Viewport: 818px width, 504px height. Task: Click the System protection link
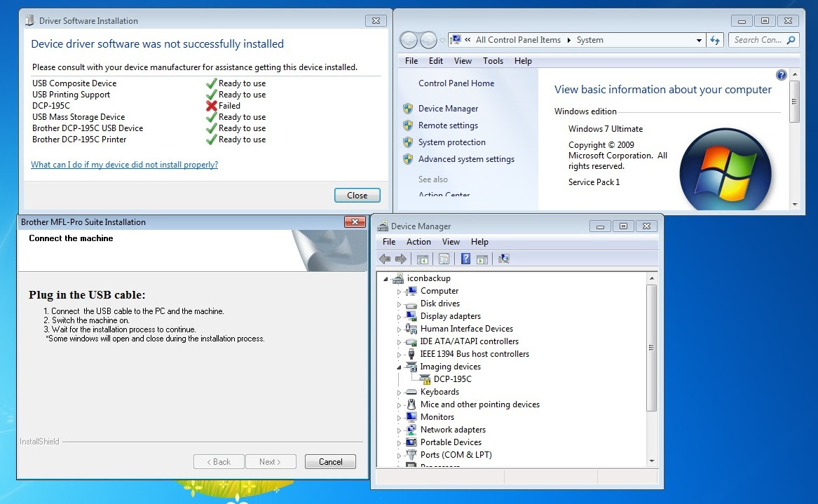452,142
